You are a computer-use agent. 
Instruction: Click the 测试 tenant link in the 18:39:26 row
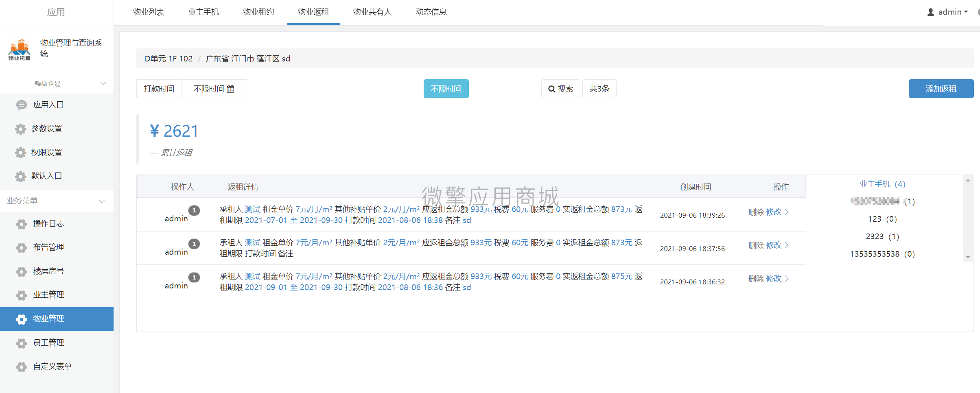point(252,209)
